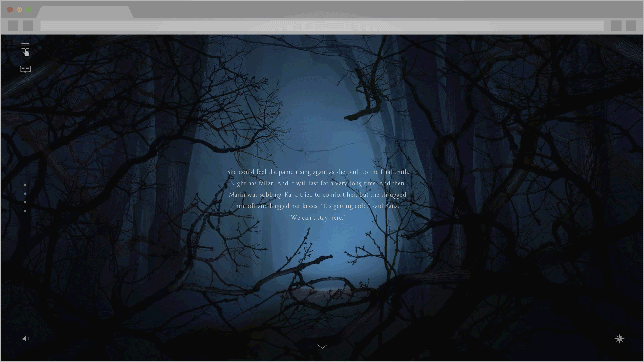Open the hamburger menu
Screen dimensions: 644x362
25,46
